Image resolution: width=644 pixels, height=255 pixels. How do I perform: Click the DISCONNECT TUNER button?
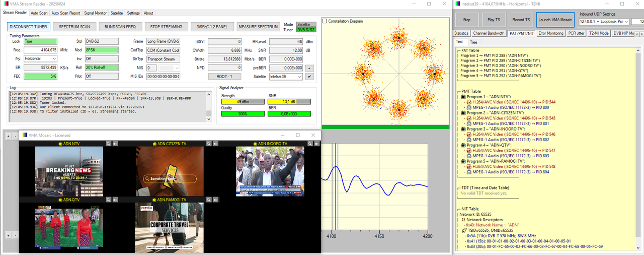[28, 26]
